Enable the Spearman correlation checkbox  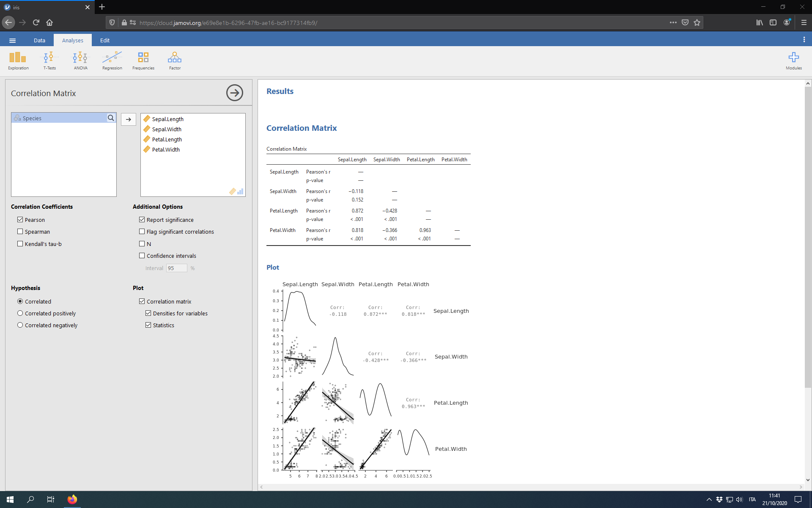[20, 232]
